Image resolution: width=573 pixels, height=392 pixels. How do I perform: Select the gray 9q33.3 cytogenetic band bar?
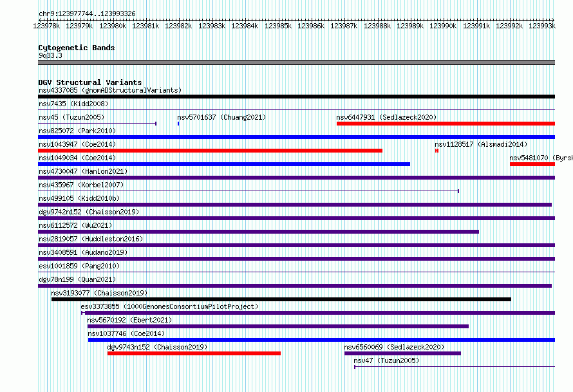pyautogui.click(x=296, y=62)
